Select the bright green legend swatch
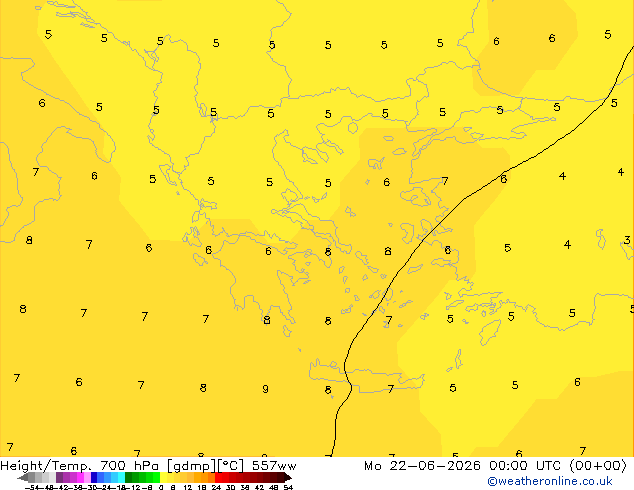634x490 pixels. (x=156, y=478)
